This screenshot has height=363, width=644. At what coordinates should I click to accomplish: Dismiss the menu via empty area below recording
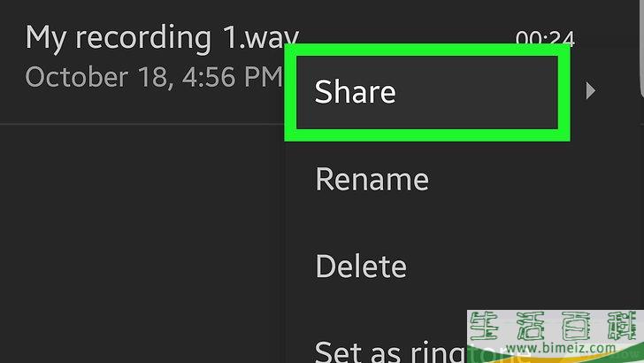coord(142,243)
